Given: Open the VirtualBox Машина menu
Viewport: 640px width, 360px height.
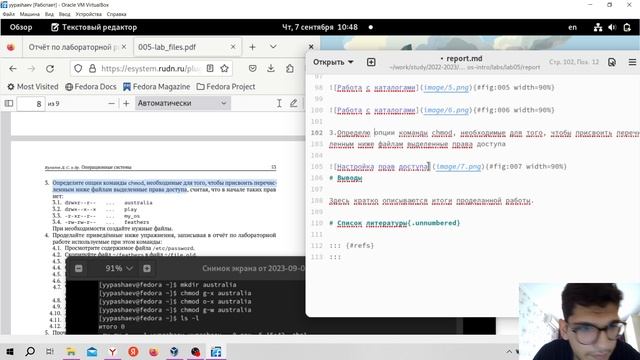Looking at the screenshot, I should click(30, 14).
